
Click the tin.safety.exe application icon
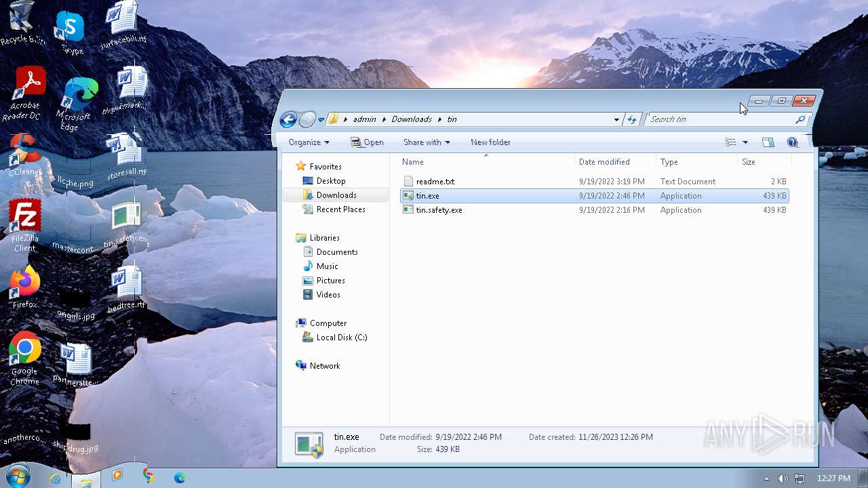tap(408, 210)
